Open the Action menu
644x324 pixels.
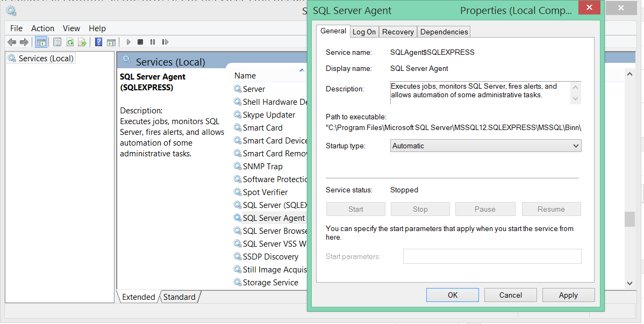pos(42,28)
